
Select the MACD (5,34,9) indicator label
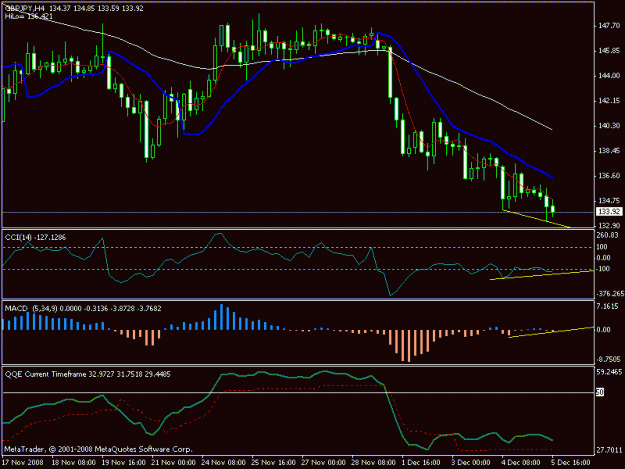[x=83, y=308]
